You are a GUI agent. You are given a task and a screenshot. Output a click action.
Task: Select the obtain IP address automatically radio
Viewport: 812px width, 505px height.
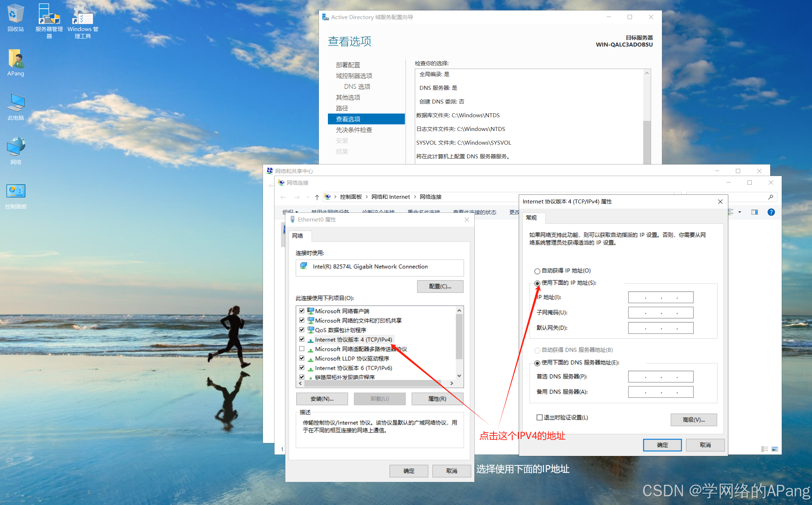[537, 271]
